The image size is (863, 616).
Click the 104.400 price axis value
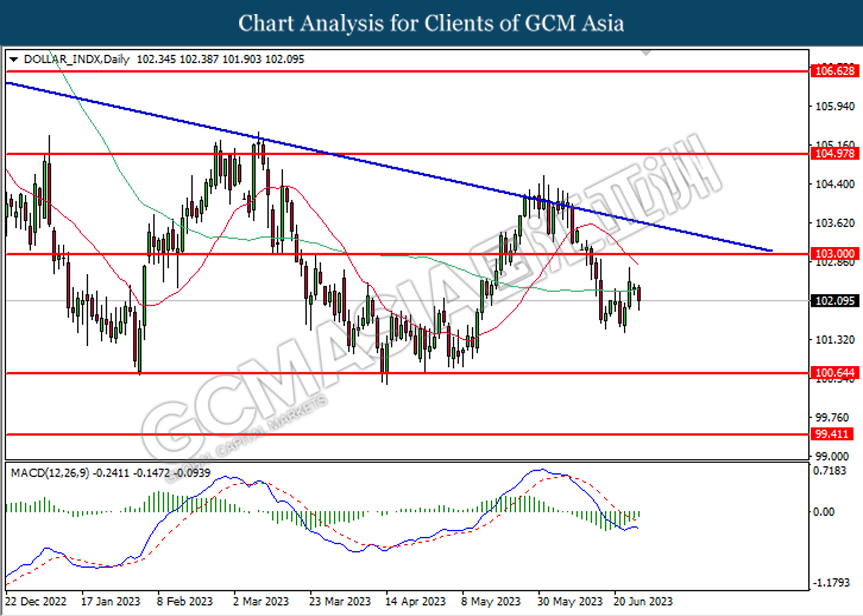(x=835, y=184)
